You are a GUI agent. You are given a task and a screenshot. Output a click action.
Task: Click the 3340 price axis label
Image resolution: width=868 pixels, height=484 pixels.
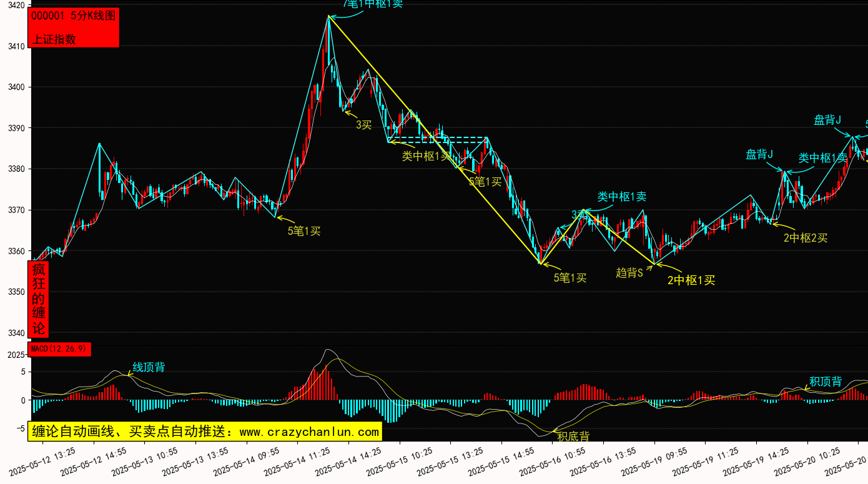[x=16, y=333]
